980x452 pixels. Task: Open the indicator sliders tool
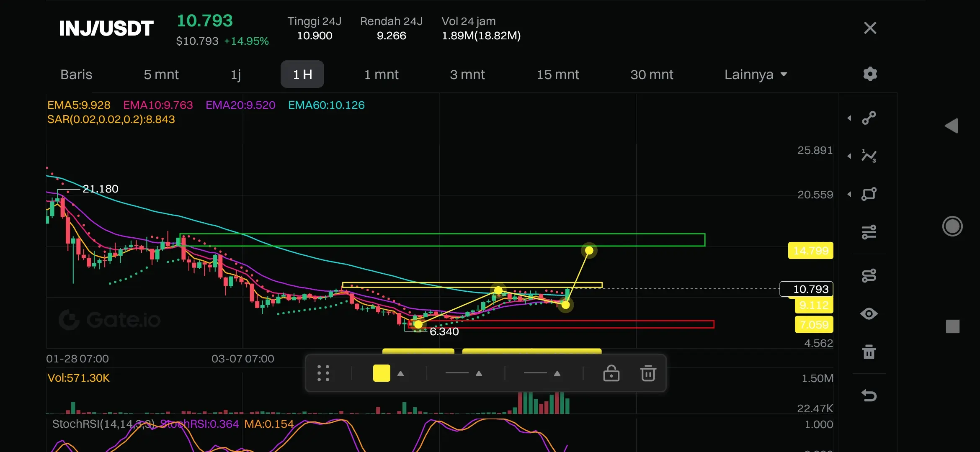[x=869, y=232]
